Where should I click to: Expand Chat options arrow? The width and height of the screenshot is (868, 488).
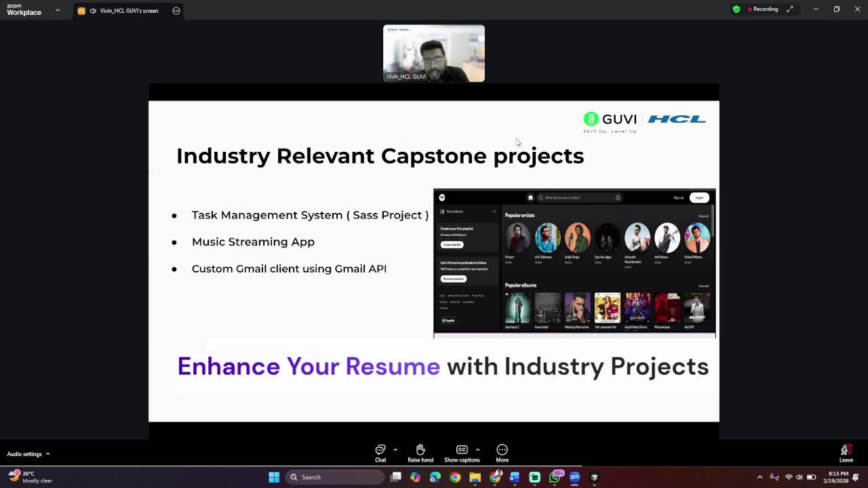pyautogui.click(x=395, y=449)
